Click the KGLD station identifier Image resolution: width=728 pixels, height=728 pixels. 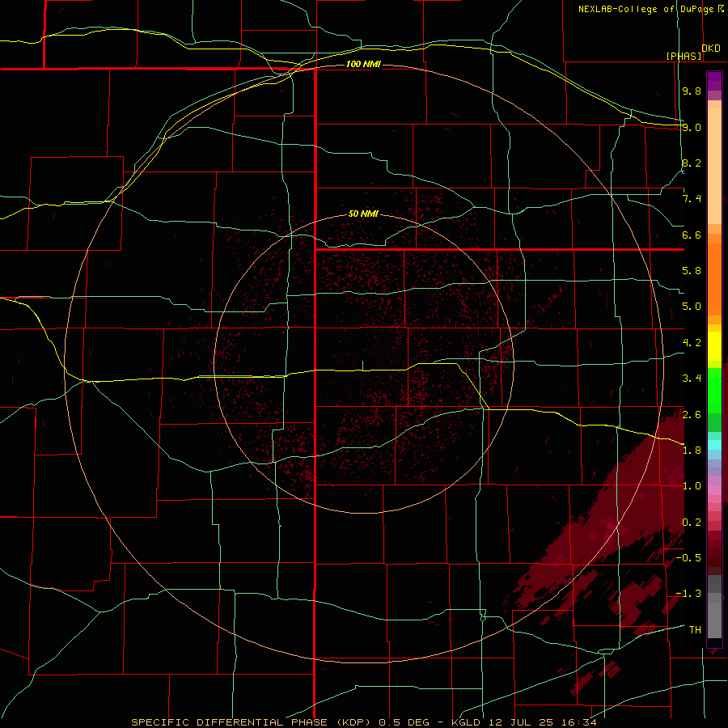click(465, 722)
